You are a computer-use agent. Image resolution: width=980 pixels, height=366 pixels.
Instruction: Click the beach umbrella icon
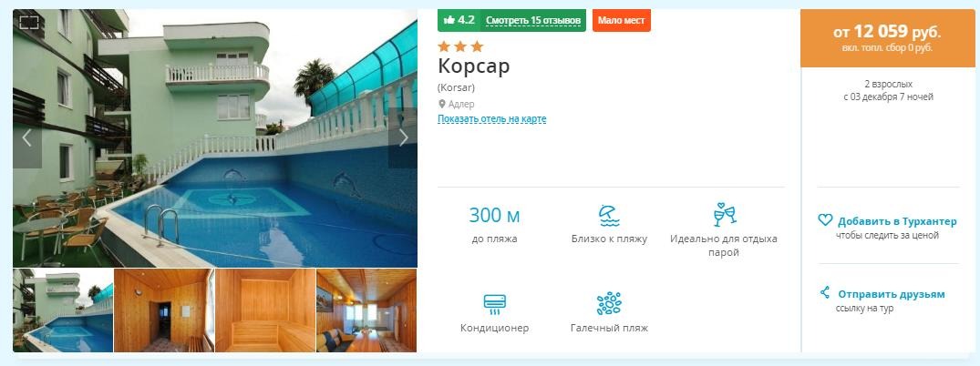point(609,216)
